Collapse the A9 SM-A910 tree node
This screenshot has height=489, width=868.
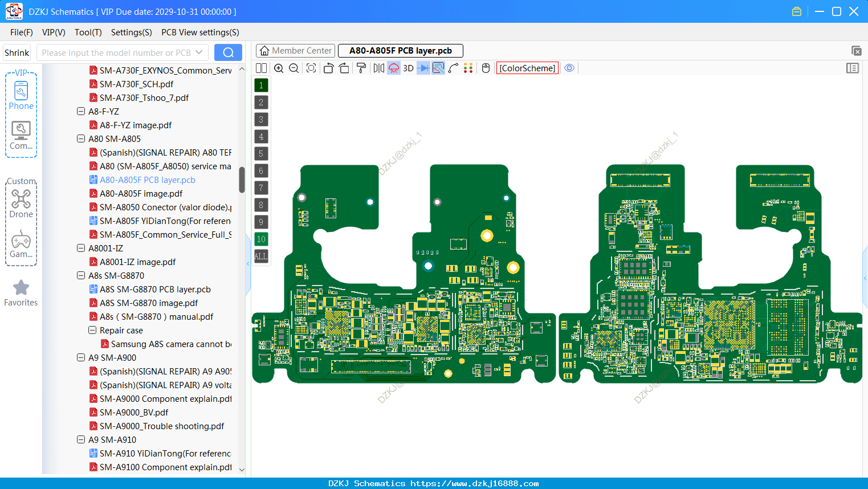[x=81, y=439]
